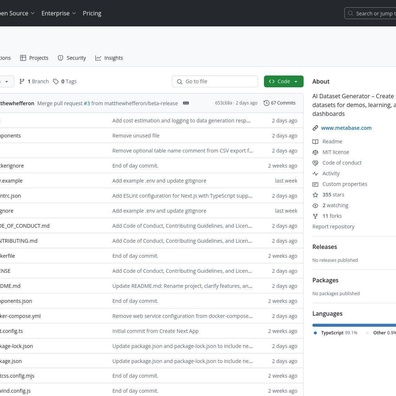Open commit 'Add ESLint configuration for Next.js'
Viewport: 396px width, 396px height.
[x=182, y=196]
